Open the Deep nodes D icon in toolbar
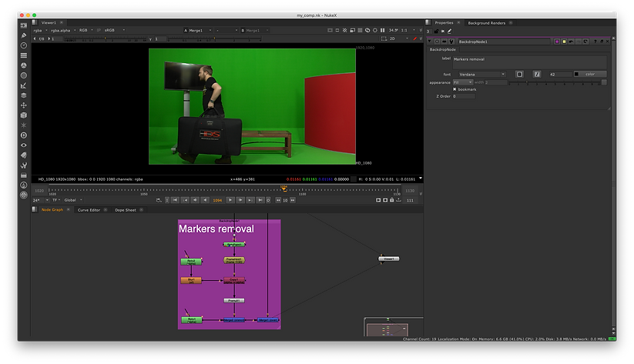Screen dimensions: 634x364 click(24, 135)
